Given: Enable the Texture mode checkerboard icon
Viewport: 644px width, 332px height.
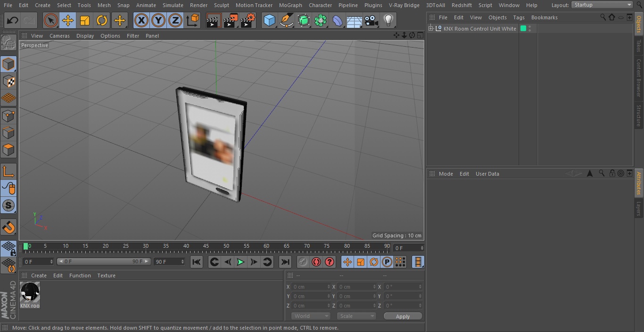Looking at the screenshot, I should click(x=8, y=81).
